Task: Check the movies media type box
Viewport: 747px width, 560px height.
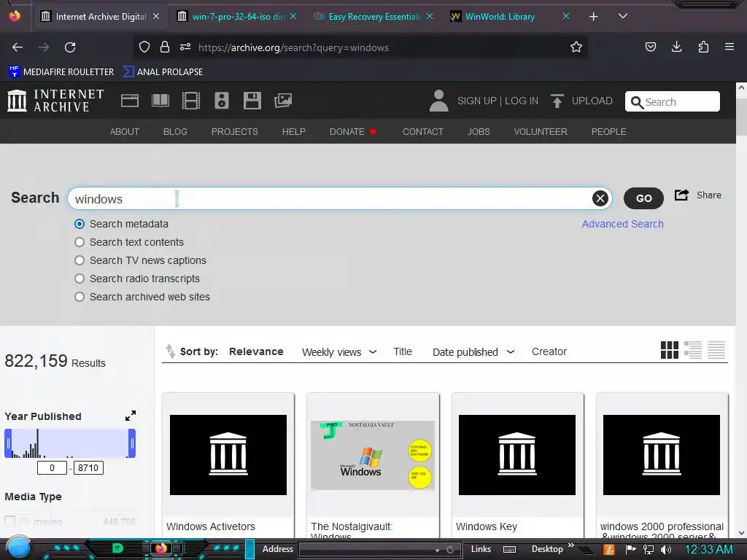Action: click(x=9, y=521)
